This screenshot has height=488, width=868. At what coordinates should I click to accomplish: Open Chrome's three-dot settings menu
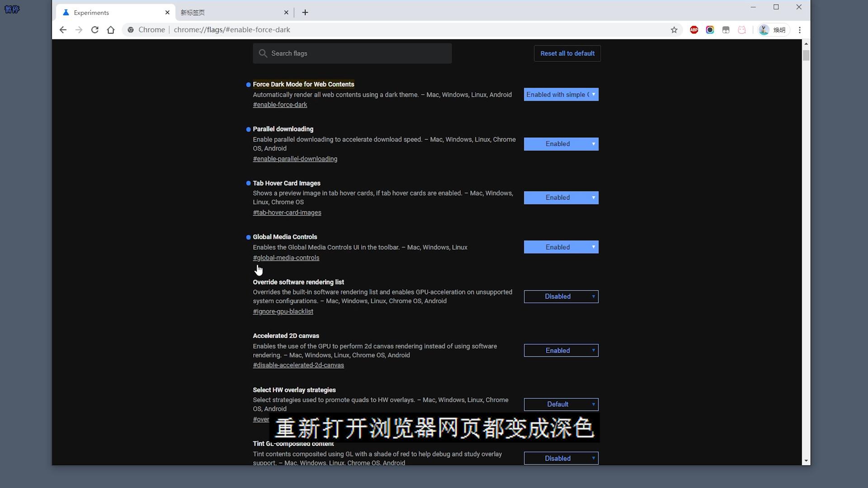799,29
